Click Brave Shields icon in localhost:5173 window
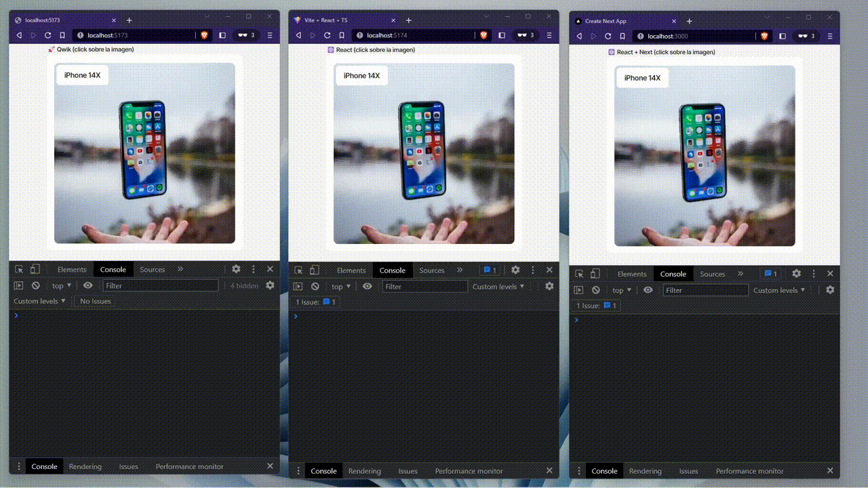 [205, 35]
